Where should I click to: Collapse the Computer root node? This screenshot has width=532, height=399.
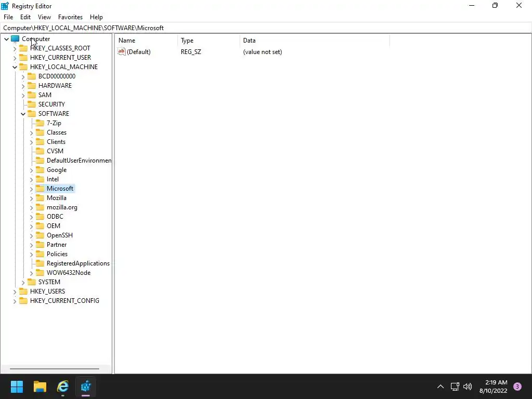[x=6, y=39]
